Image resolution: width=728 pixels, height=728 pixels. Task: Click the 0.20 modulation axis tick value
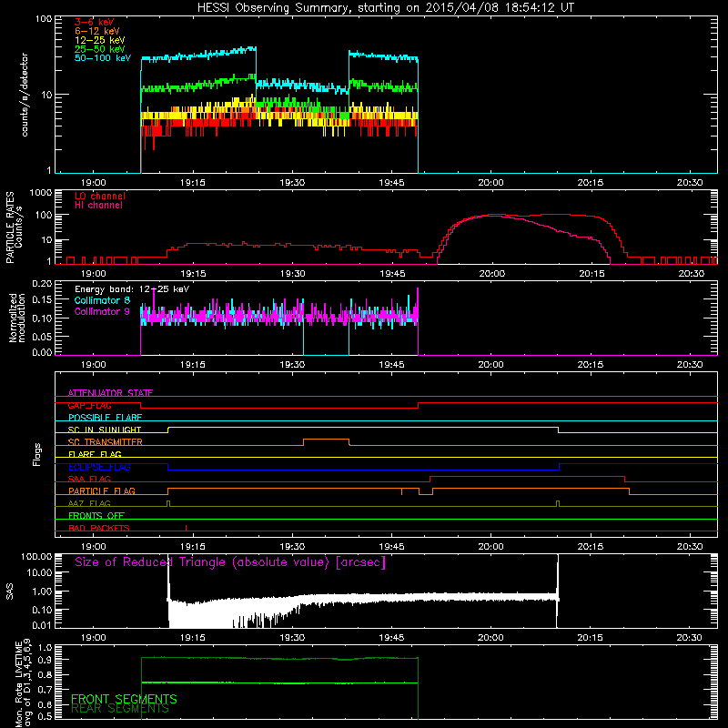click(x=42, y=284)
